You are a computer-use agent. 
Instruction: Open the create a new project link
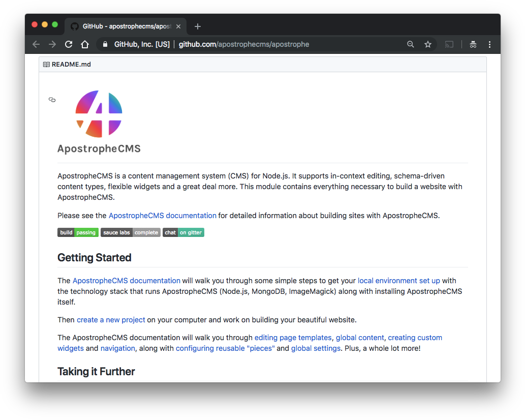[x=111, y=320]
